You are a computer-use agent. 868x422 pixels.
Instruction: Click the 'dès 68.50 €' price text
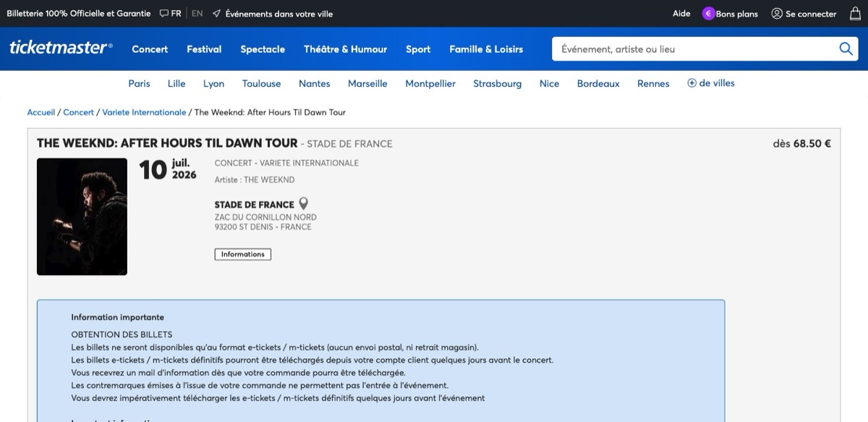click(x=801, y=143)
